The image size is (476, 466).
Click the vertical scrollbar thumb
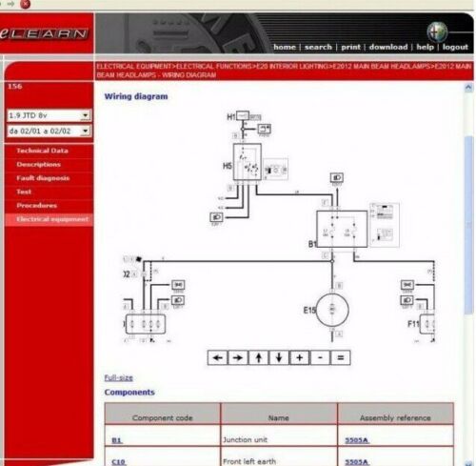(x=468, y=225)
